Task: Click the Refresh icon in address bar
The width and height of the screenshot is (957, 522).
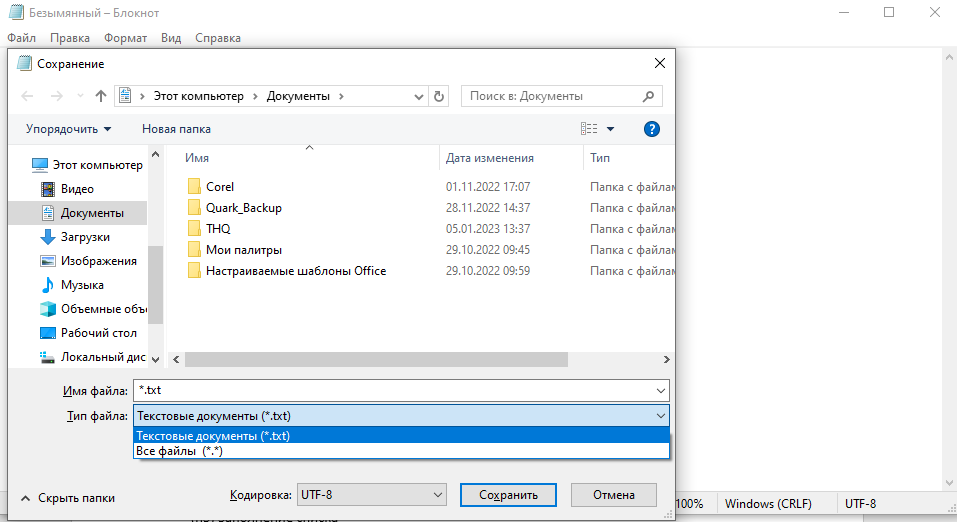Action: (x=439, y=96)
